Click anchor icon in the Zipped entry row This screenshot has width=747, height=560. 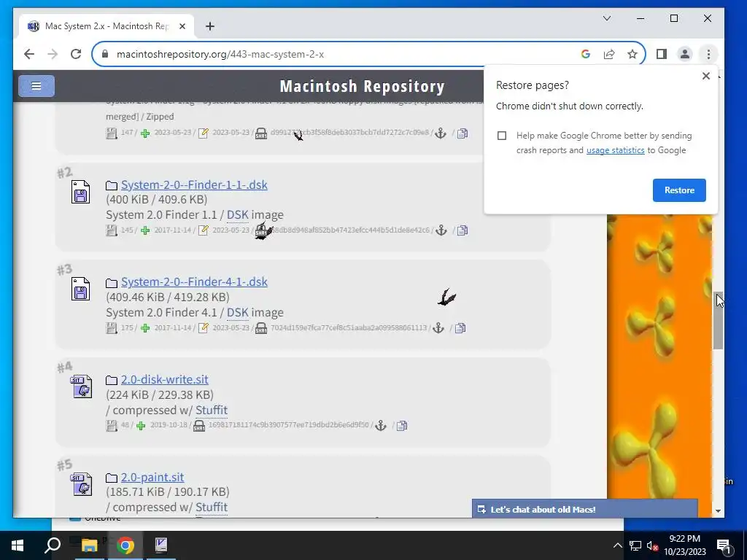[441, 133]
